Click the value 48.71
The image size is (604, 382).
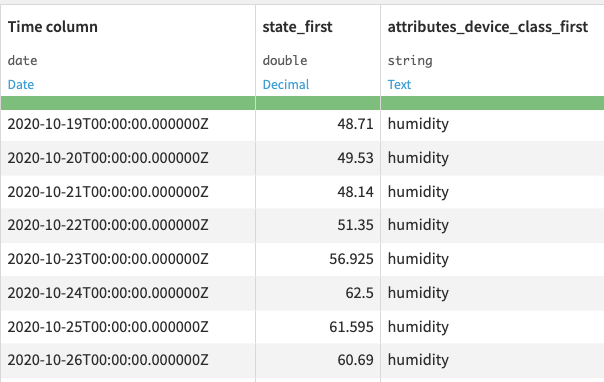point(355,124)
